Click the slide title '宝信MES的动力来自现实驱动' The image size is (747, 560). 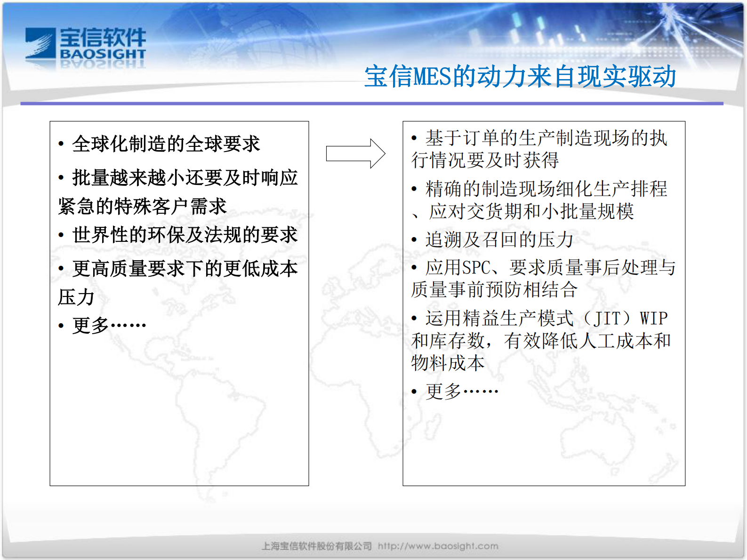click(x=520, y=77)
